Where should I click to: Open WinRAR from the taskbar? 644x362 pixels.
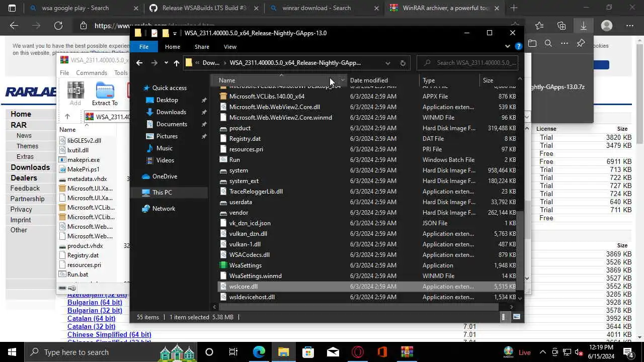pyautogui.click(x=407, y=352)
